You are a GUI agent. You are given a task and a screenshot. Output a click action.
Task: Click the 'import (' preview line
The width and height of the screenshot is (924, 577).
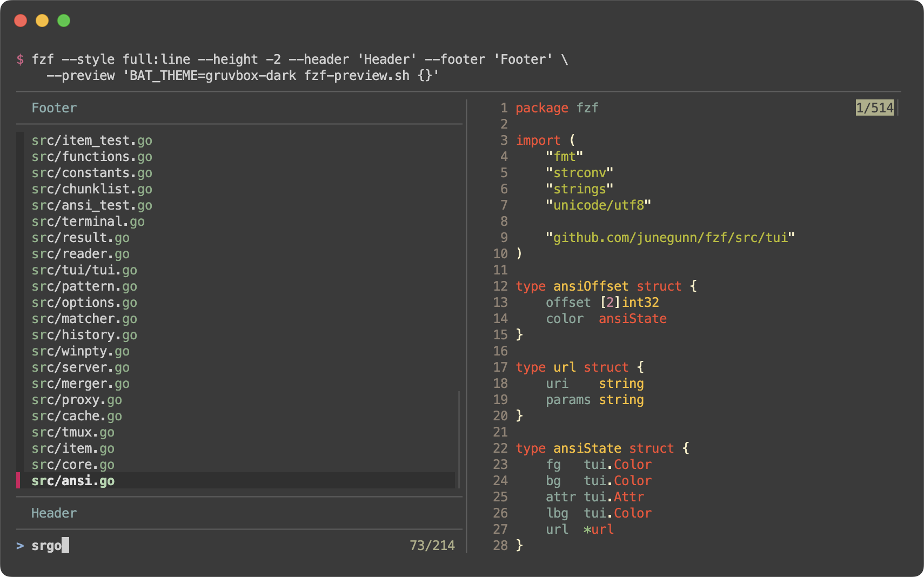(x=546, y=140)
